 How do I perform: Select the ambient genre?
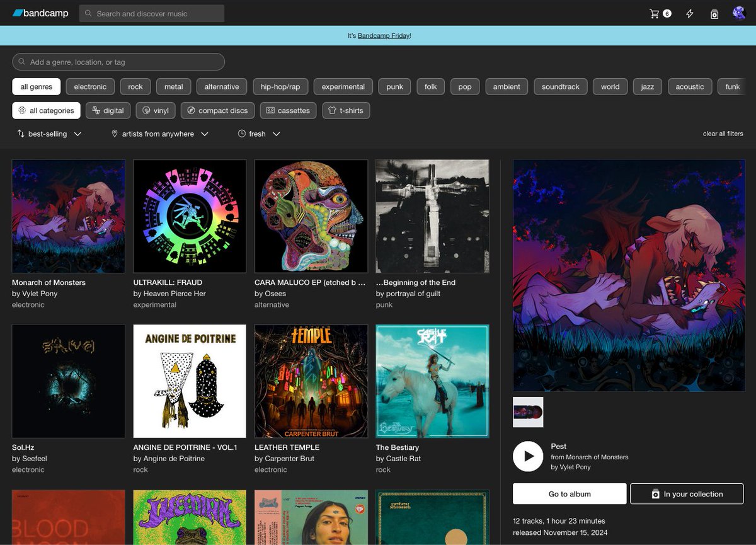[507, 86]
